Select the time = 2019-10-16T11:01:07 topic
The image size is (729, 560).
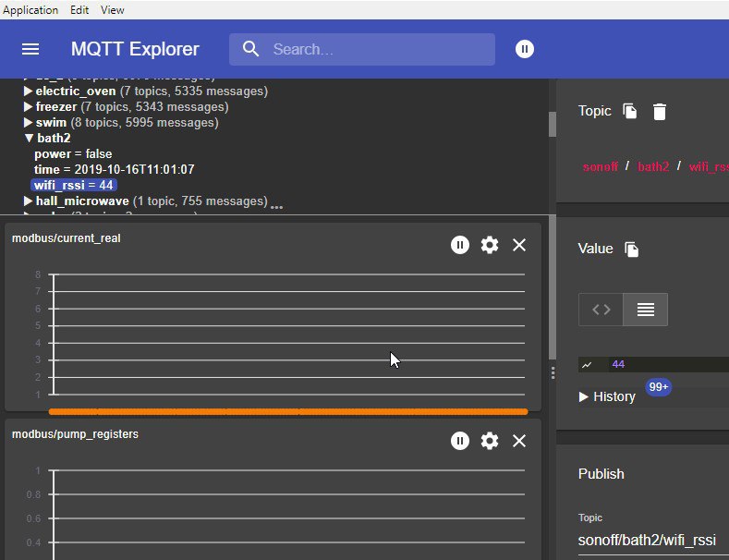coord(114,170)
